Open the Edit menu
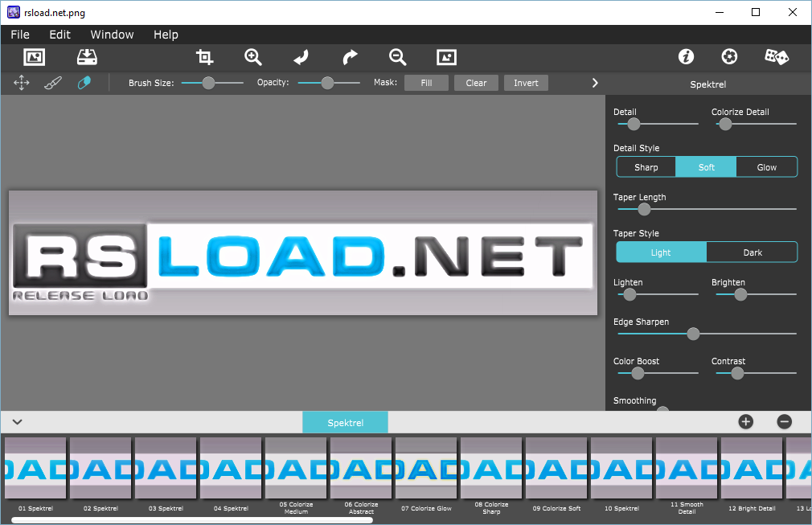Viewport: 812px width, 525px height. point(59,35)
